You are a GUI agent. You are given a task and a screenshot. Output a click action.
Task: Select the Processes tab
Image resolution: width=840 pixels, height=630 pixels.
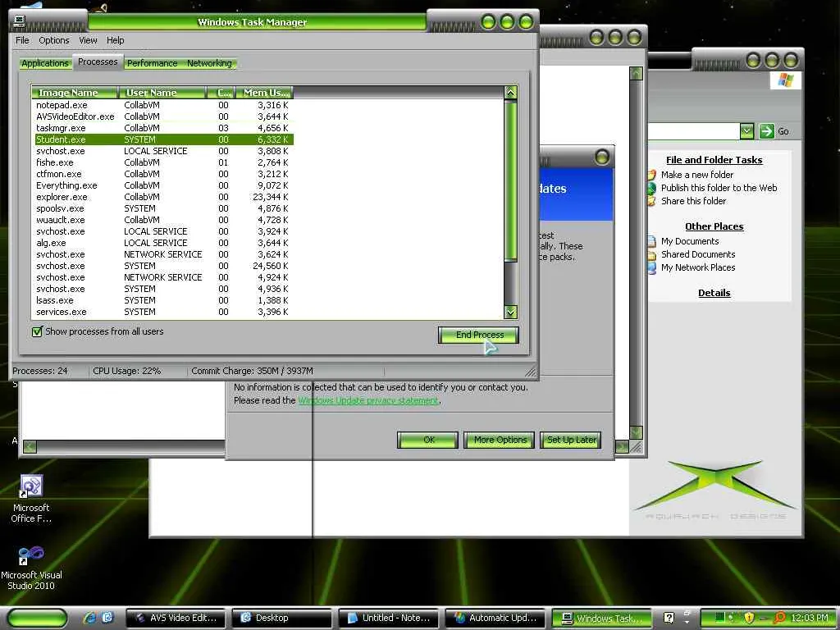pos(98,62)
